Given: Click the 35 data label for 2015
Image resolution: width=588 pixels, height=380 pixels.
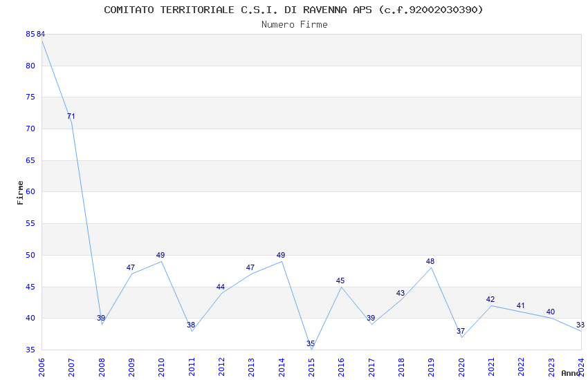Looking at the screenshot, I should pyautogui.click(x=311, y=344).
